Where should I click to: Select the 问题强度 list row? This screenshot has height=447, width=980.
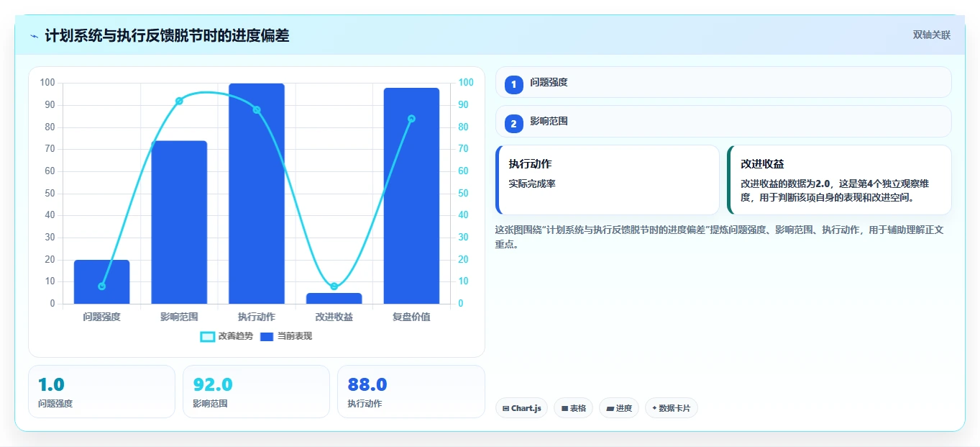pos(723,82)
